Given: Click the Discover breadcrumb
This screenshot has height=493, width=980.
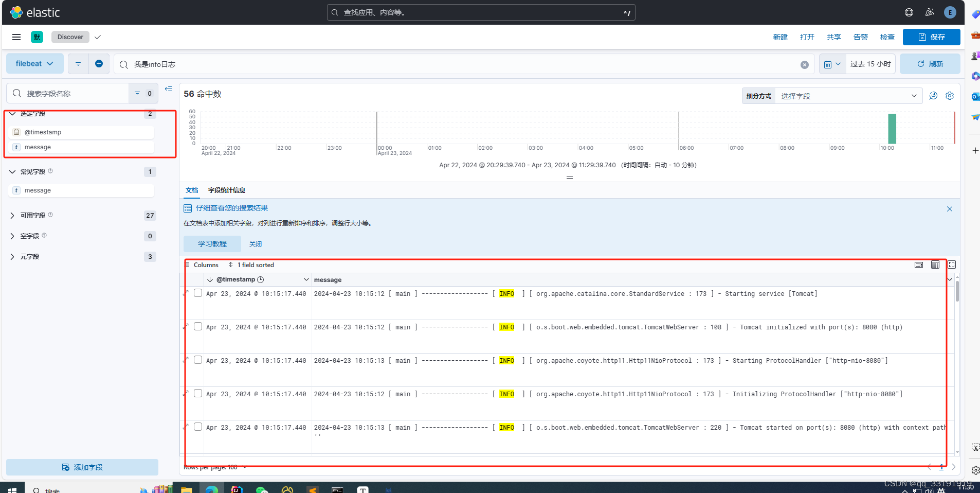Looking at the screenshot, I should [70, 37].
